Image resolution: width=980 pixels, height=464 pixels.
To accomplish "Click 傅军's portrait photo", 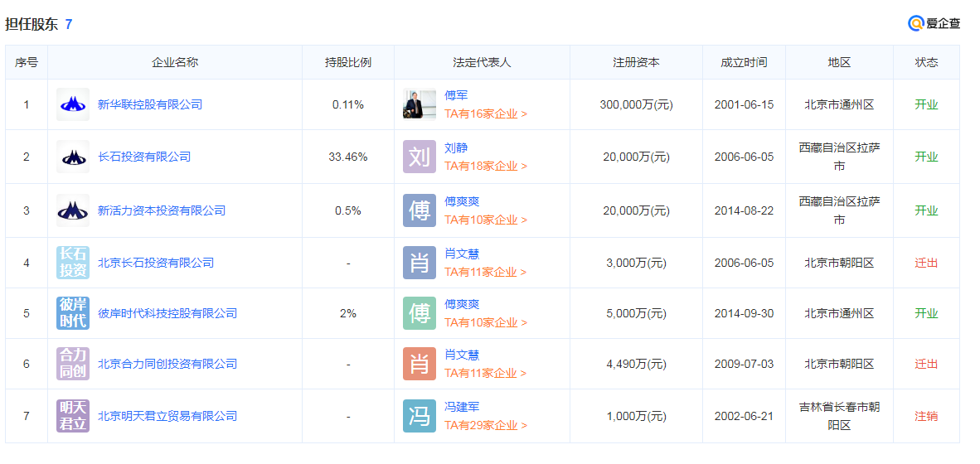I will 420,104.
